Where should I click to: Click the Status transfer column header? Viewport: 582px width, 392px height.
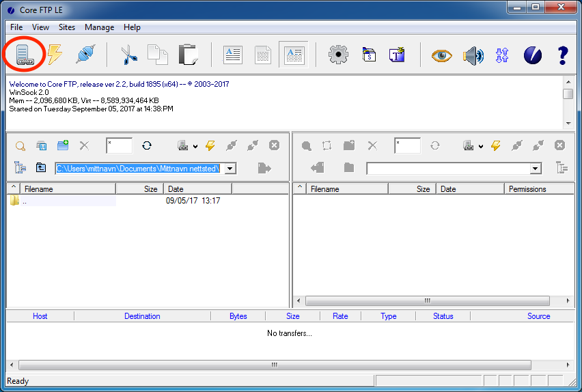(443, 316)
